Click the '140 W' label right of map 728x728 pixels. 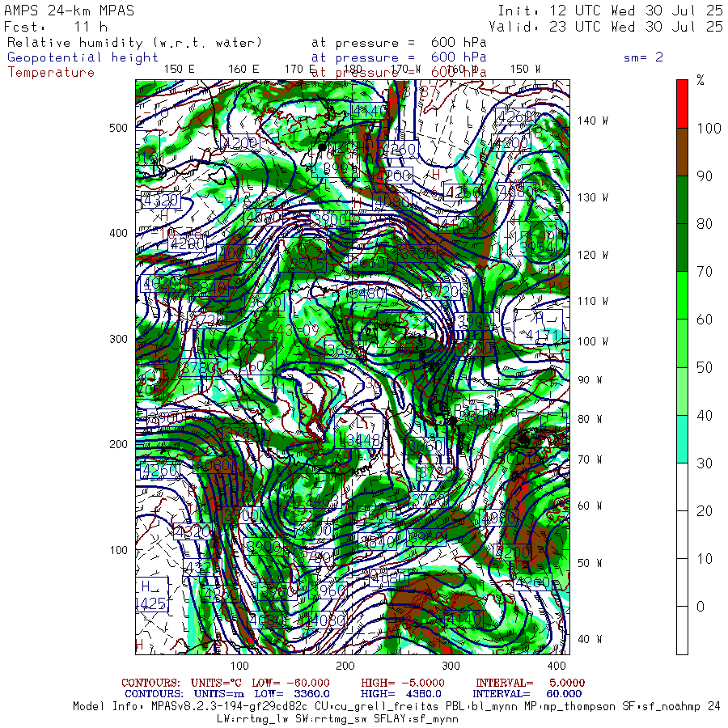593,121
